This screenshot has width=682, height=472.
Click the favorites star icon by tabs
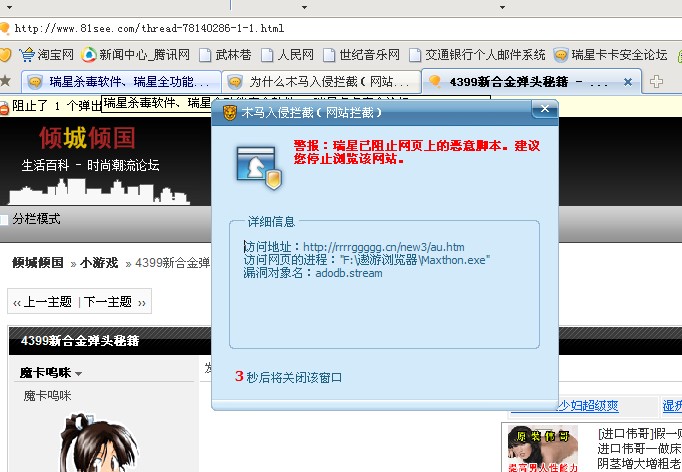tap(5, 80)
